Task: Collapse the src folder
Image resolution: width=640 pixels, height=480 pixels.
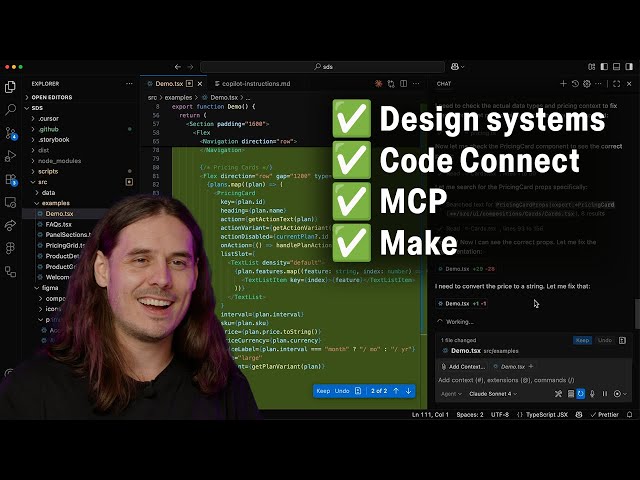Action: tap(42, 182)
